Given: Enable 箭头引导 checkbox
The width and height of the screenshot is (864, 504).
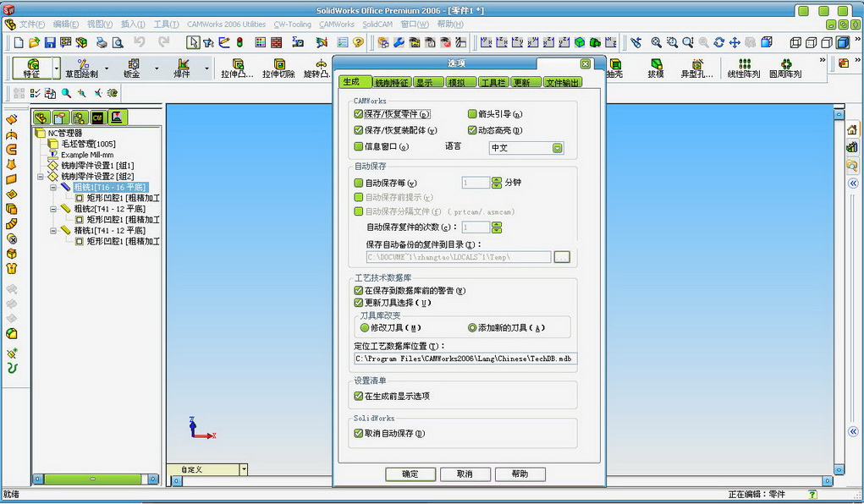Looking at the screenshot, I should (472, 114).
